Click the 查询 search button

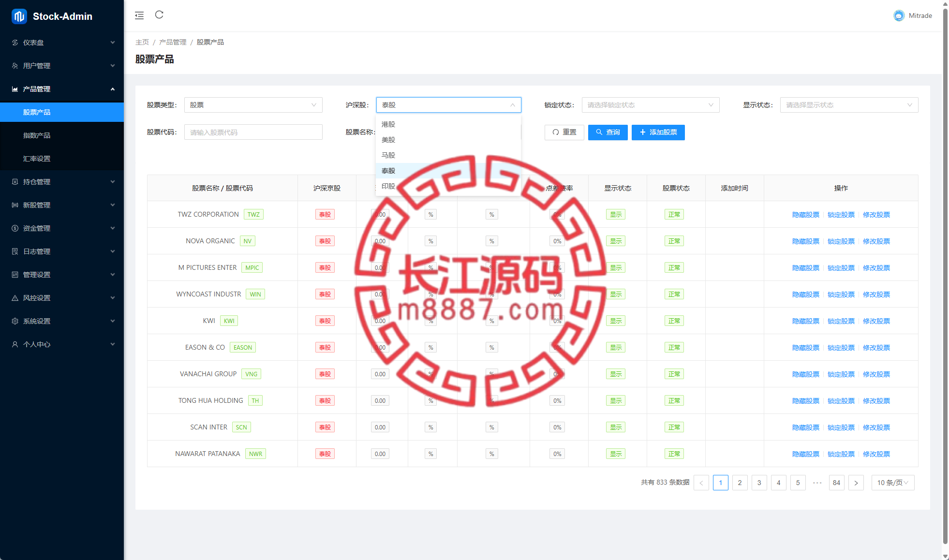(x=608, y=133)
